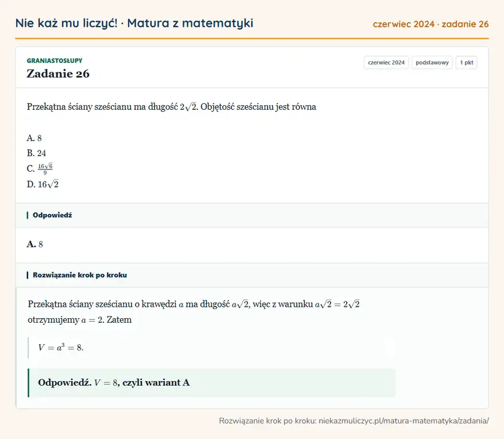Click the explanation line 'otrzymujemy a = 2. Zatem'

[x=80, y=320]
